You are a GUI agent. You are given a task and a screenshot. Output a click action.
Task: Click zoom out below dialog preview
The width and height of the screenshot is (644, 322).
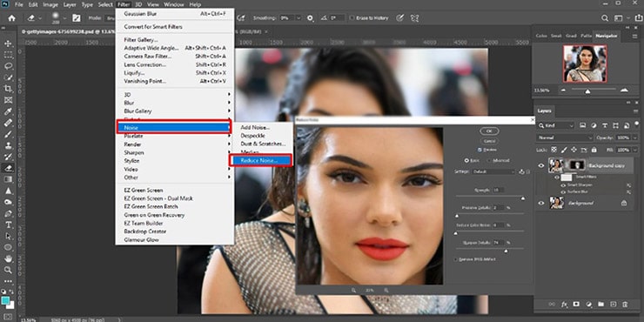coord(353,290)
